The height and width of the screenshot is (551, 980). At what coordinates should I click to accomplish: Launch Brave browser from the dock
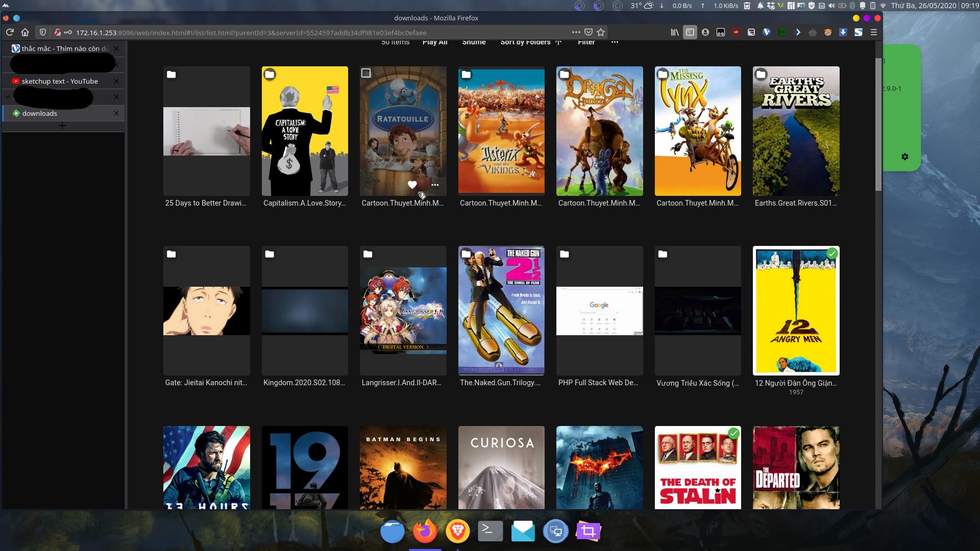pos(458,531)
